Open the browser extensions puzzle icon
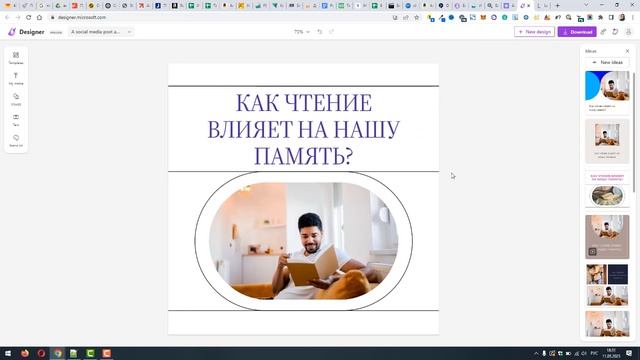This screenshot has width=640, height=360. (x=600, y=18)
